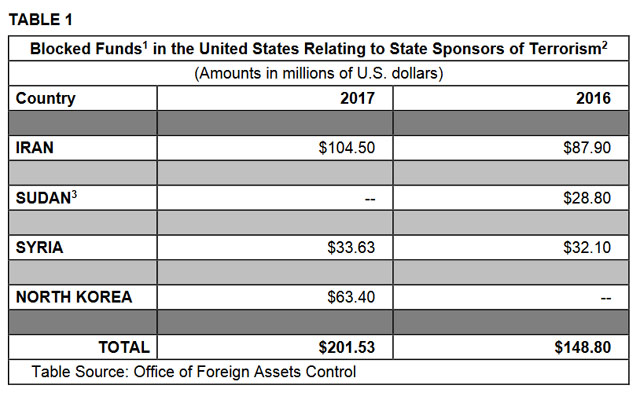Select Sudan's 2016 amount $28.80

click(x=584, y=198)
